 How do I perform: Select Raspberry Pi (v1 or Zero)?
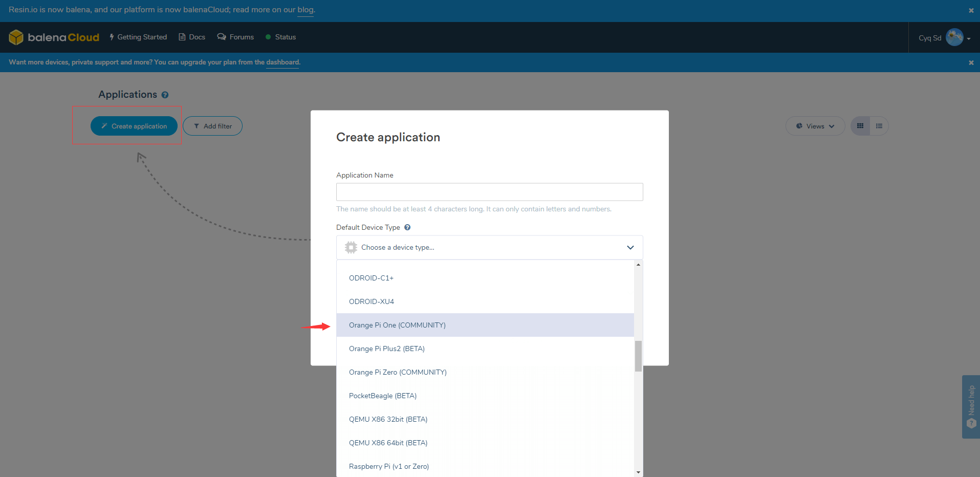point(485,466)
